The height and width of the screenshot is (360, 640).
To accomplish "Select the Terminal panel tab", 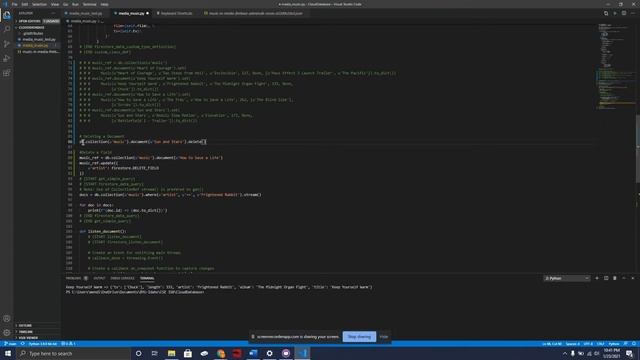I will [147, 278].
